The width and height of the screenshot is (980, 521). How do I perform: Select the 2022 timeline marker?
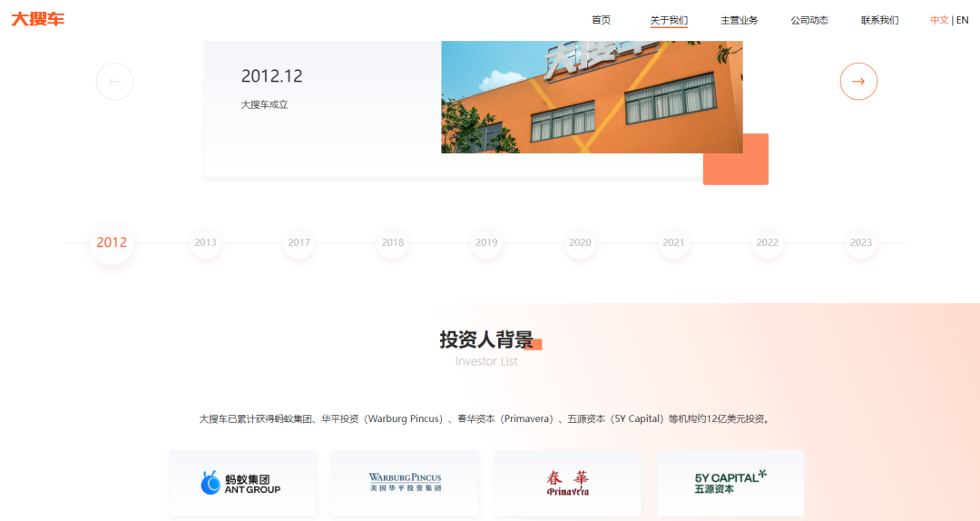pyautogui.click(x=767, y=242)
